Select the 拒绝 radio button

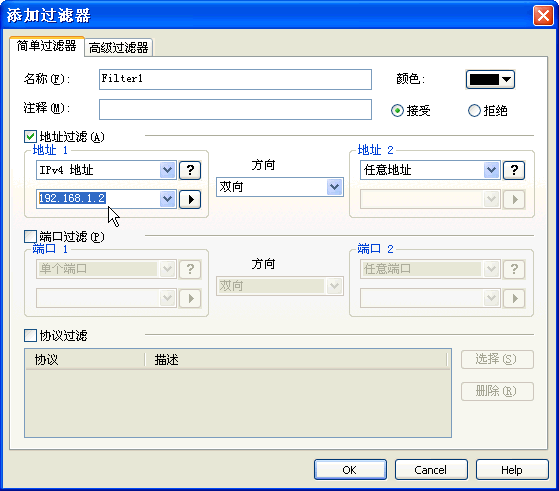[474, 111]
